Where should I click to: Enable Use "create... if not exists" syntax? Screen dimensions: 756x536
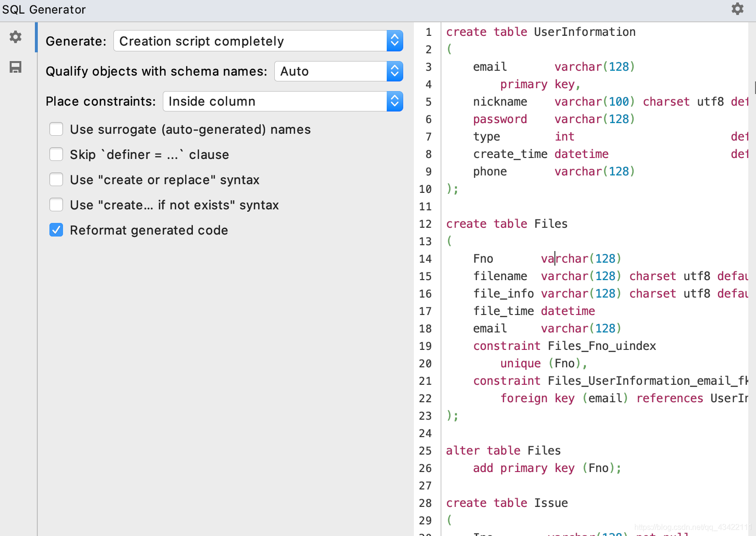coord(56,205)
